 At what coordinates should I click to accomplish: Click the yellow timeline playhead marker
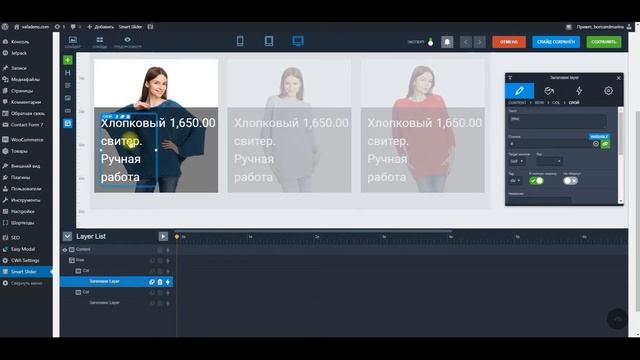pyautogui.click(x=177, y=237)
